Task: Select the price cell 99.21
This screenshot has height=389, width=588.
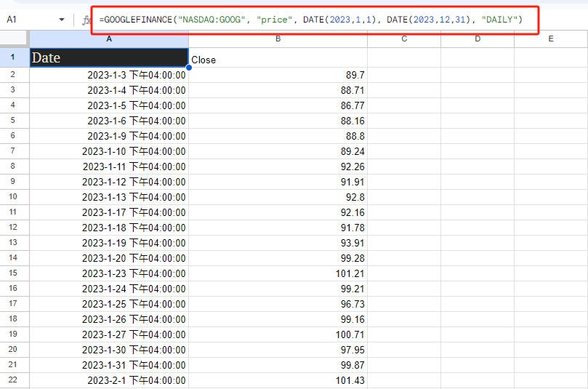Action: pos(278,289)
